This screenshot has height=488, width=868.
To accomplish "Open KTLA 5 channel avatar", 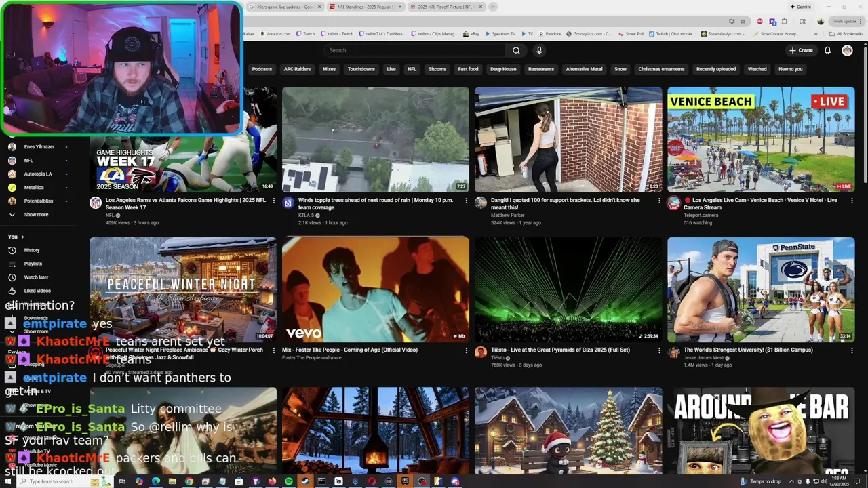I will point(288,203).
